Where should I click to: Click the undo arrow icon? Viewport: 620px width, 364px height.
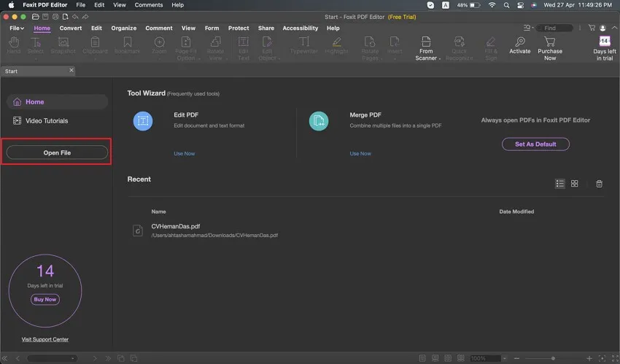point(75,17)
